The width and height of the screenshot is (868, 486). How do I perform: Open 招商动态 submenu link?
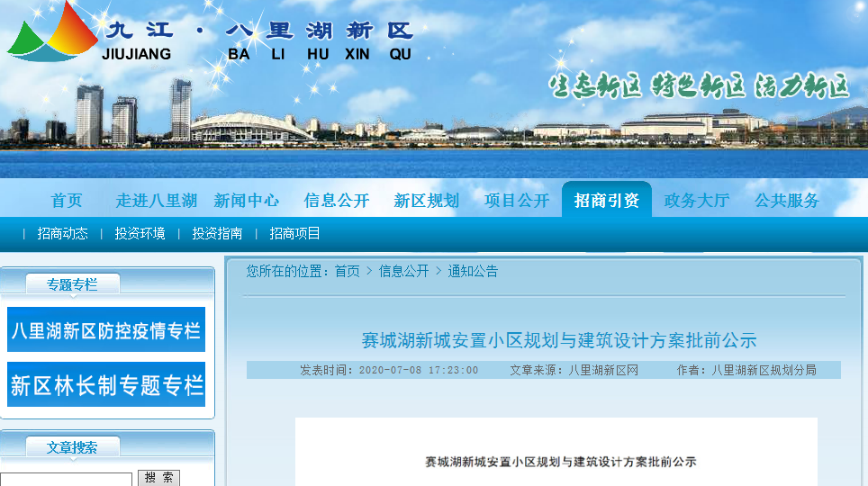[62, 234]
